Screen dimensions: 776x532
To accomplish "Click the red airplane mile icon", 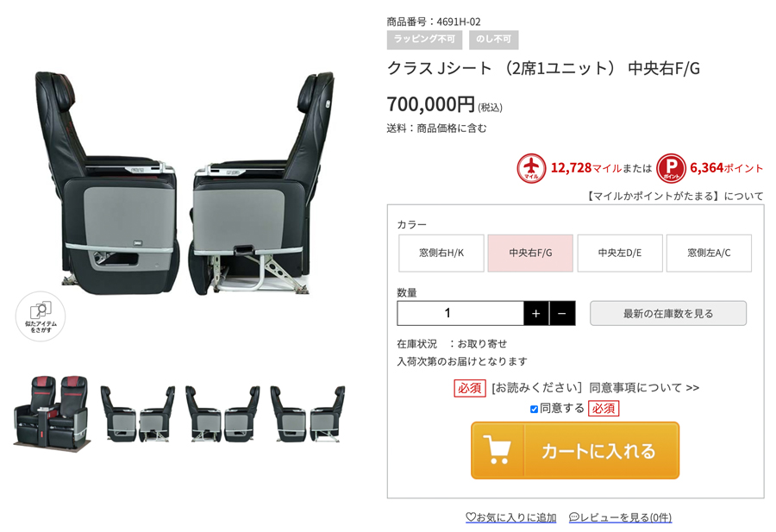I will pyautogui.click(x=531, y=168).
